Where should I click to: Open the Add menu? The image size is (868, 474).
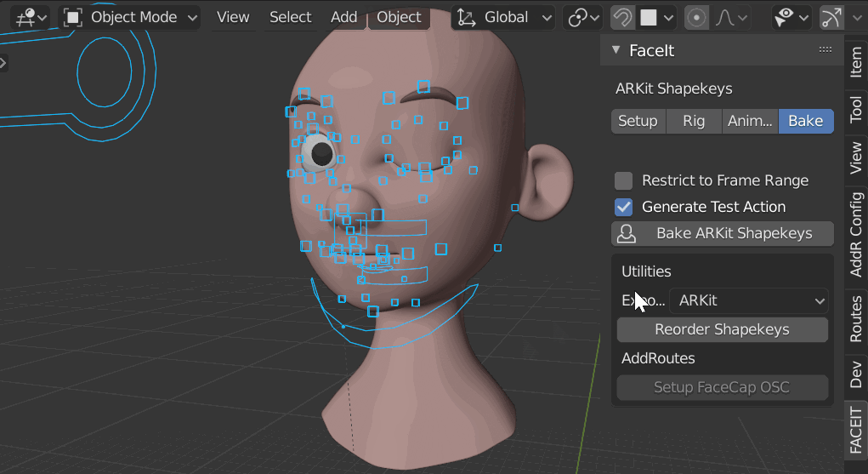(x=343, y=17)
